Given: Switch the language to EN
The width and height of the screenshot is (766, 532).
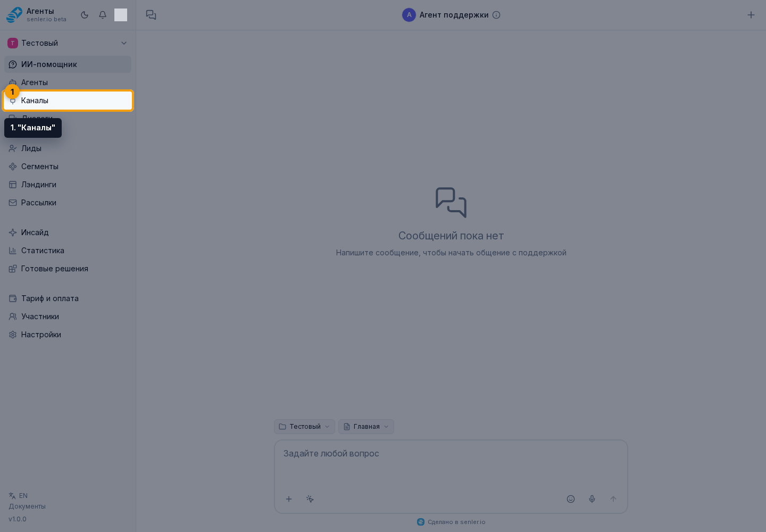Looking at the screenshot, I should point(19,496).
